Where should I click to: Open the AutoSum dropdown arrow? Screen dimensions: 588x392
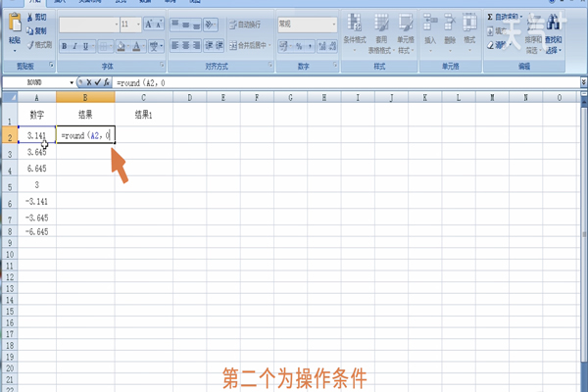[521, 17]
